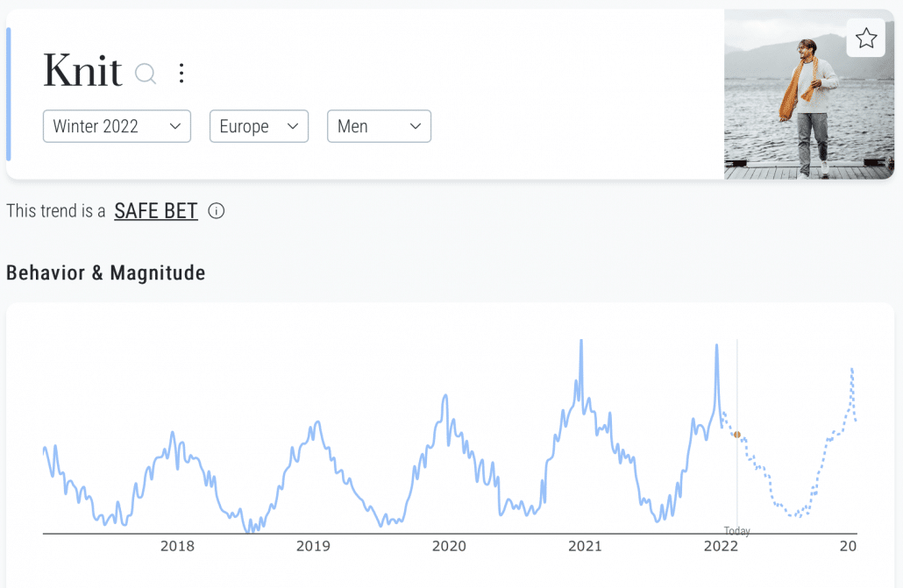Click the 2020 axis label
This screenshot has height=588, width=903.
[x=449, y=546]
